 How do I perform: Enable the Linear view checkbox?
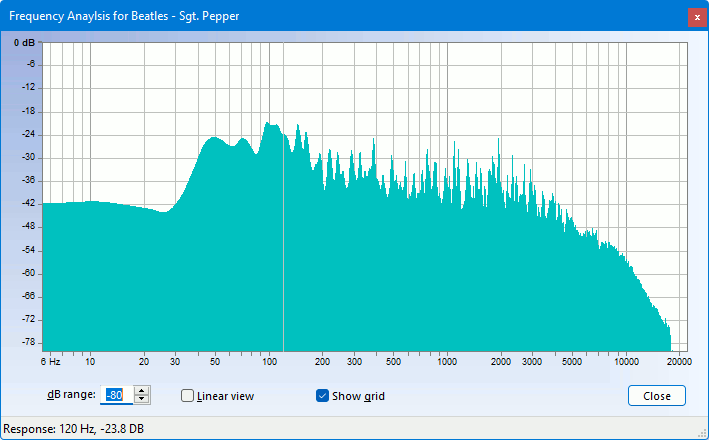coord(187,396)
